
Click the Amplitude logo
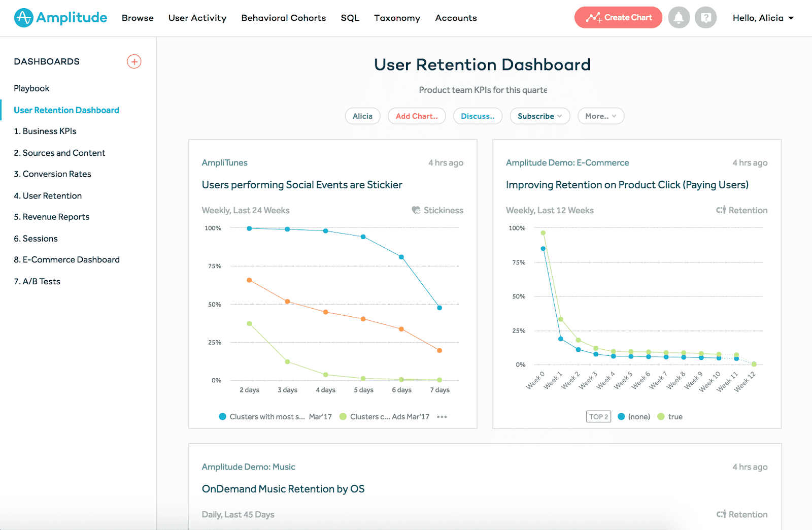pos(60,17)
